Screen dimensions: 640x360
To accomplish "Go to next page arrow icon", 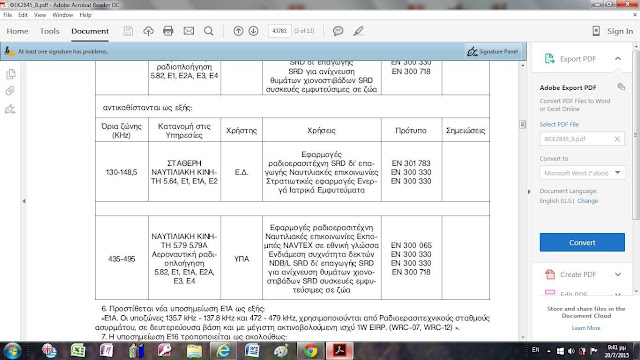I will [253, 31].
